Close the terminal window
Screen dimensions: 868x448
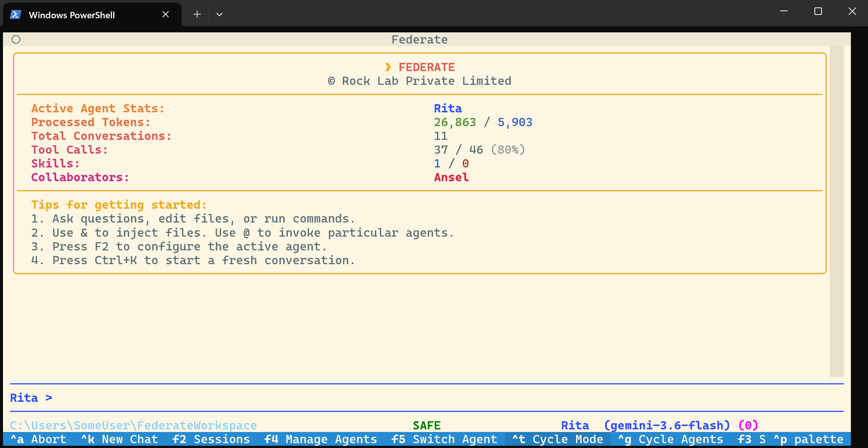tap(852, 12)
